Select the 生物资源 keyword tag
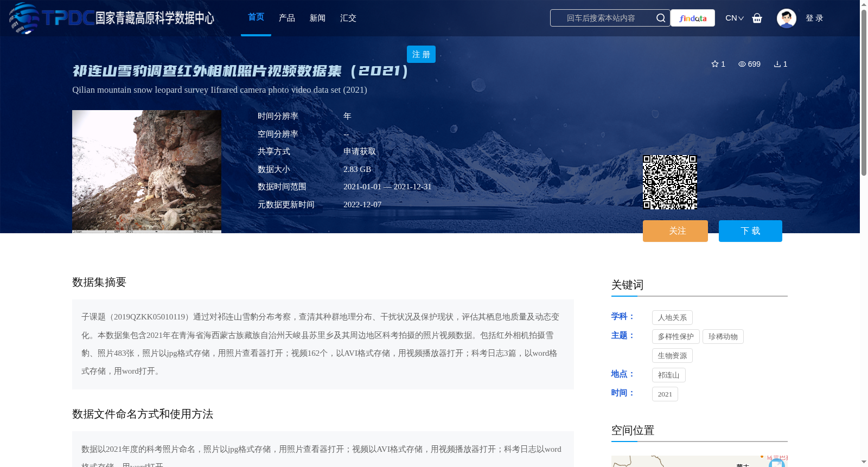868x467 pixels. (x=672, y=356)
